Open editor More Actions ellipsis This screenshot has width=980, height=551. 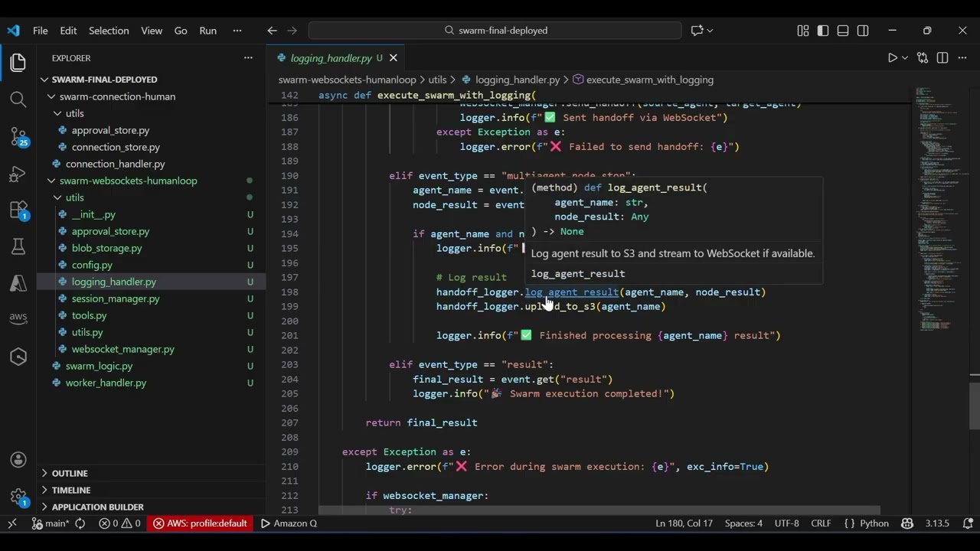click(x=962, y=58)
